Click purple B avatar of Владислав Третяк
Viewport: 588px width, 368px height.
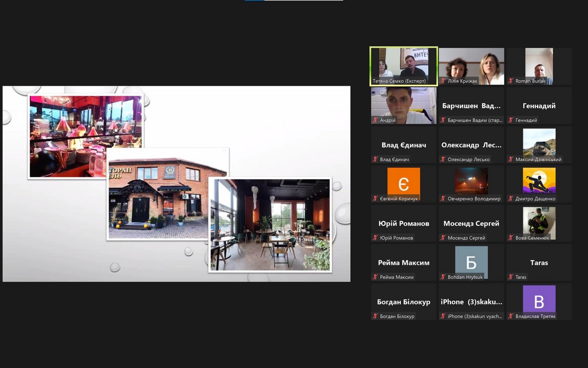click(x=539, y=301)
